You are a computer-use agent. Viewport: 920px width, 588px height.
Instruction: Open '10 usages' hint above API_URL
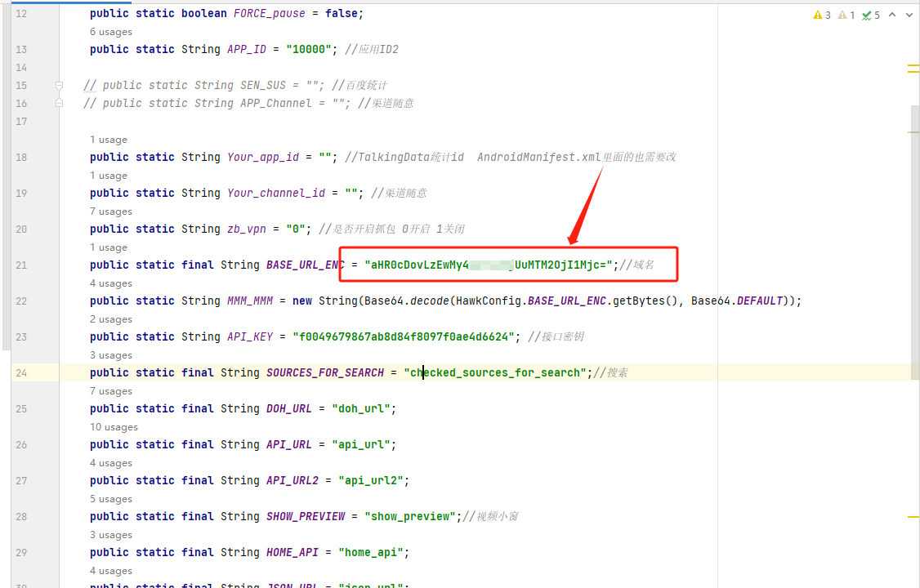point(114,427)
